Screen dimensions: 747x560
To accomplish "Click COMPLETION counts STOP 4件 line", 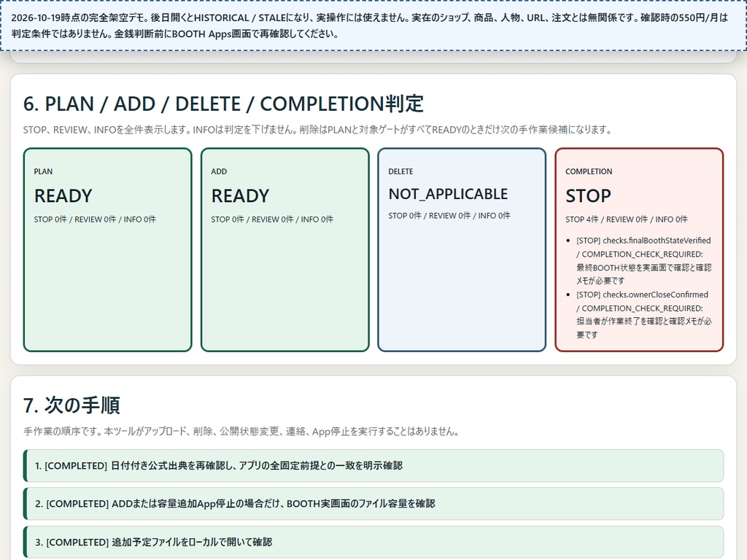I will coord(627,219).
